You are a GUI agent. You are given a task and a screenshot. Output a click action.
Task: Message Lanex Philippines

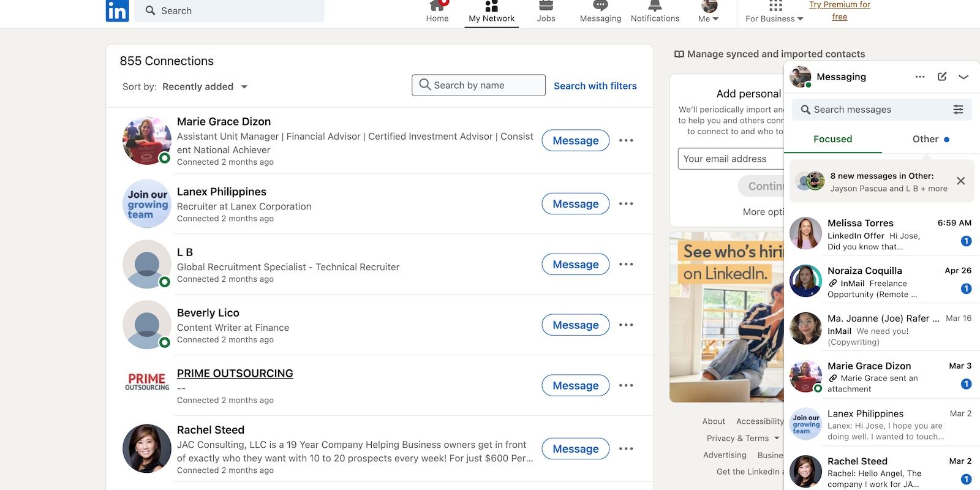(575, 203)
